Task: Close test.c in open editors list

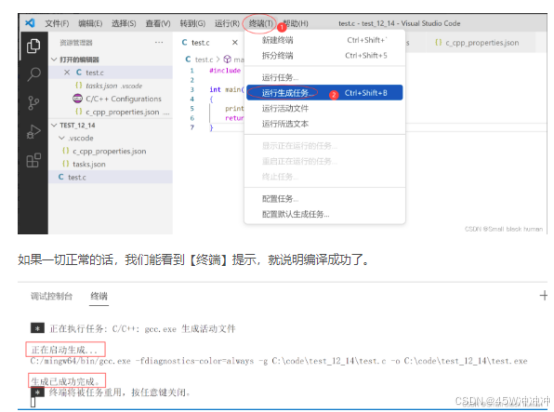Action: [x=67, y=72]
